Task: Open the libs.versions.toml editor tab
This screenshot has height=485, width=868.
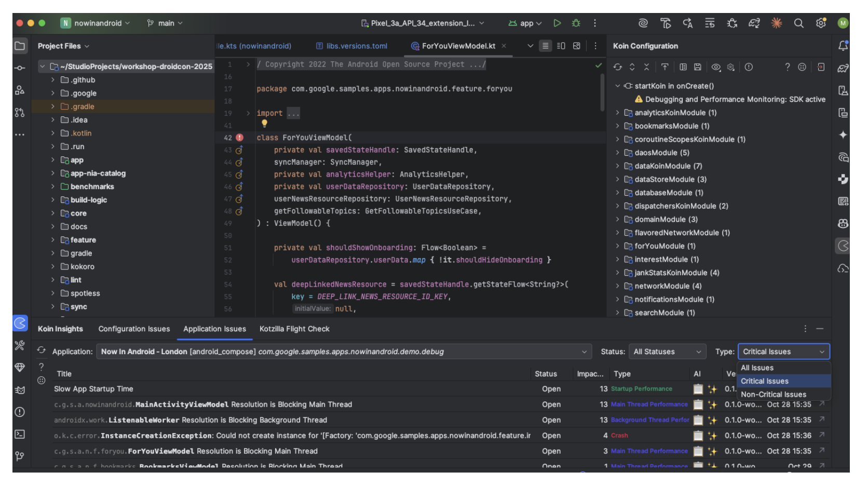Action: click(x=356, y=46)
